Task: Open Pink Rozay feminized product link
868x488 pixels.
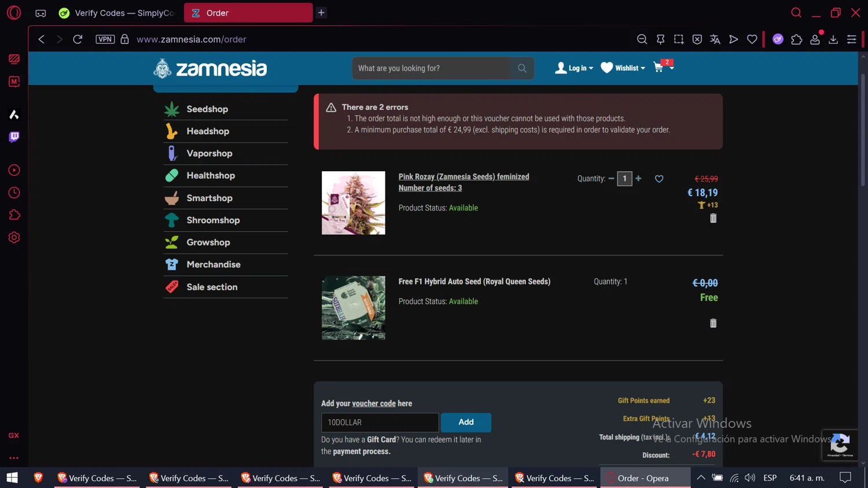Action: pyautogui.click(x=464, y=182)
